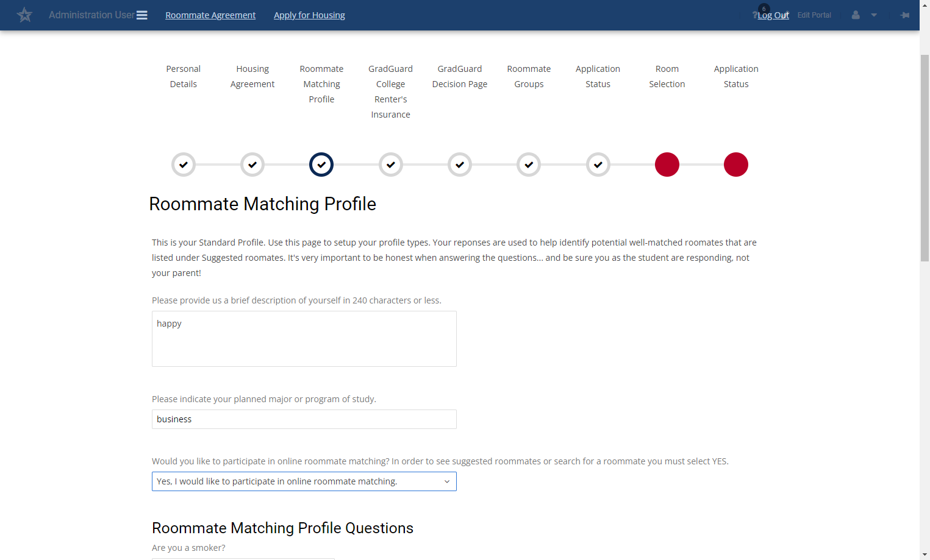Go to the Housing Agreement step label

[252, 77]
